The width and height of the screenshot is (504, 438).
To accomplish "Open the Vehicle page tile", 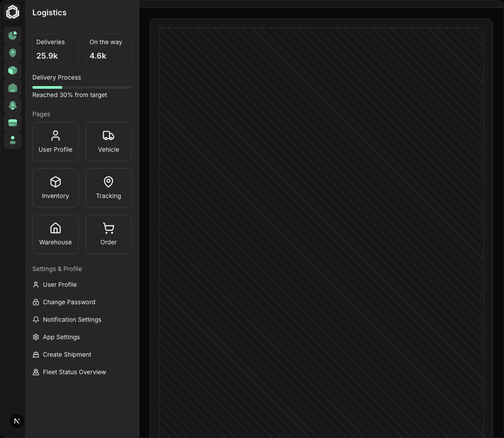I will 108,142.
